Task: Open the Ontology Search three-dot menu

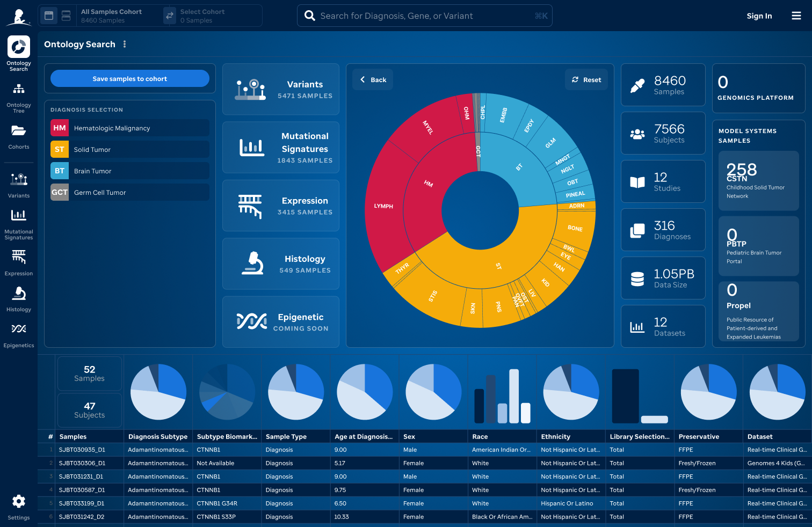Action: (x=125, y=44)
